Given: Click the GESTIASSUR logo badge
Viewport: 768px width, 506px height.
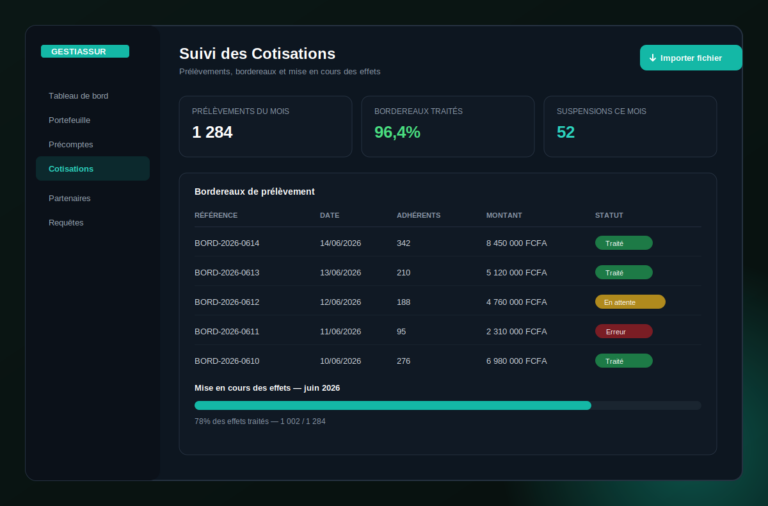Looking at the screenshot, I should 85,51.
